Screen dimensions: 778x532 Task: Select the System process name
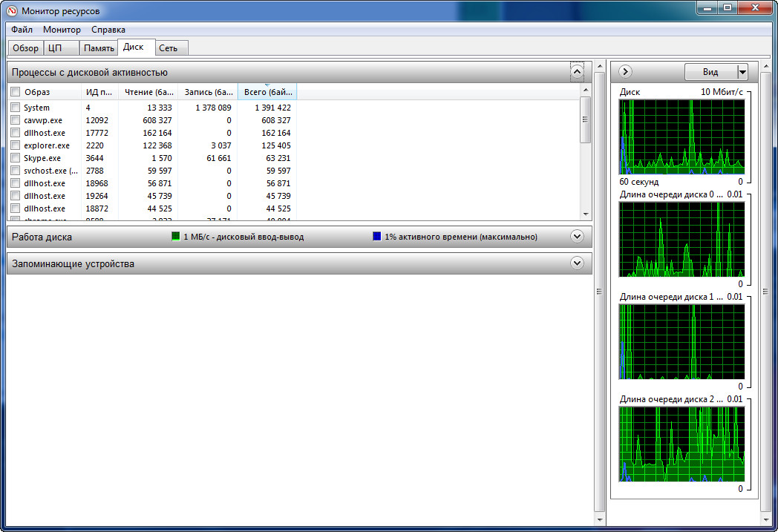[36, 108]
